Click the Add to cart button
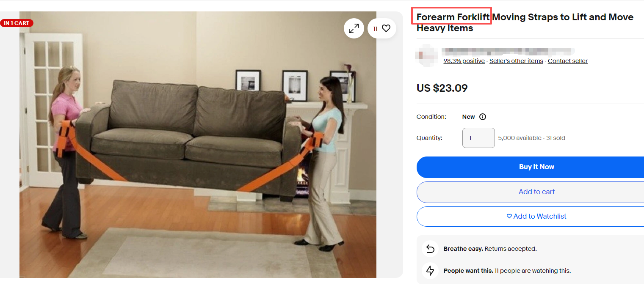Screen dimensions: 644x291 click(530, 192)
